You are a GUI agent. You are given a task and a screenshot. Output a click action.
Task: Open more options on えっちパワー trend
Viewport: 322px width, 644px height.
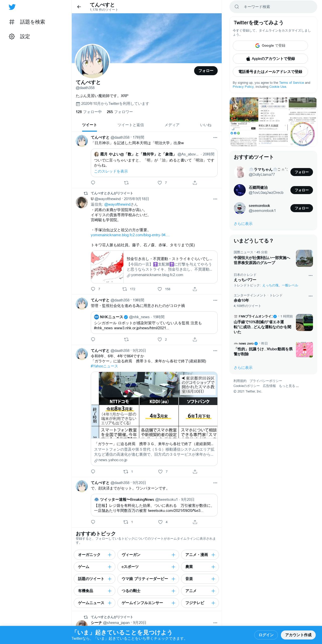(310, 275)
